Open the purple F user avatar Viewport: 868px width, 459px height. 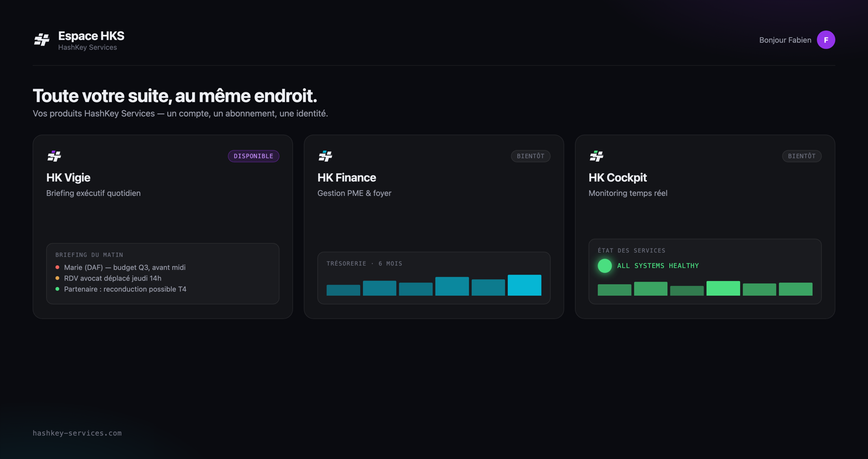point(826,40)
